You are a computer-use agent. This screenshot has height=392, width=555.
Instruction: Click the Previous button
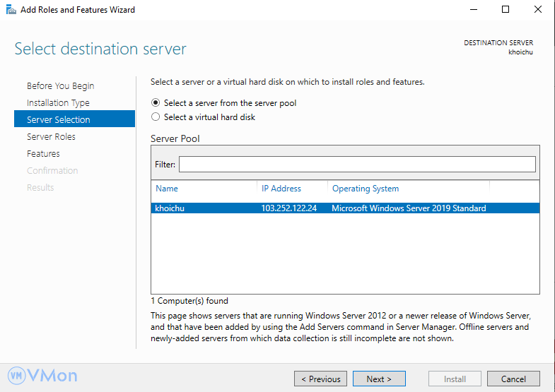(320, 379)
